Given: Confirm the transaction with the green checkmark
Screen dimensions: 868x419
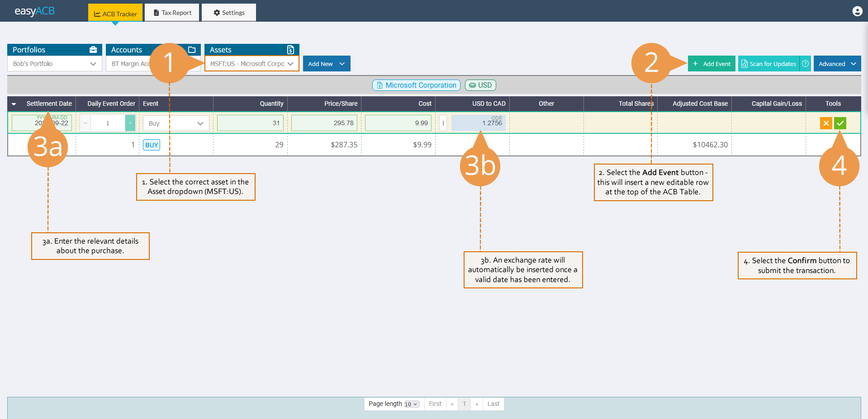Looking at the screenshot, I should point(840,122).
